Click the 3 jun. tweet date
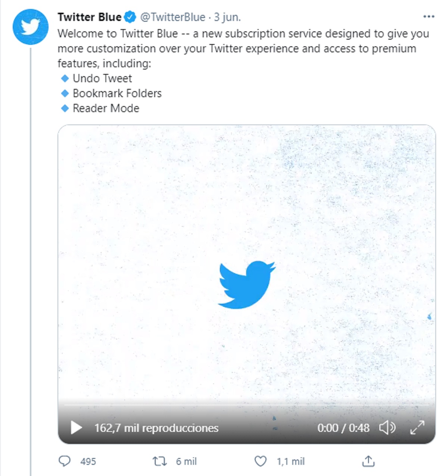The width and height of the screenshot is (448, 476). [227, 17]
